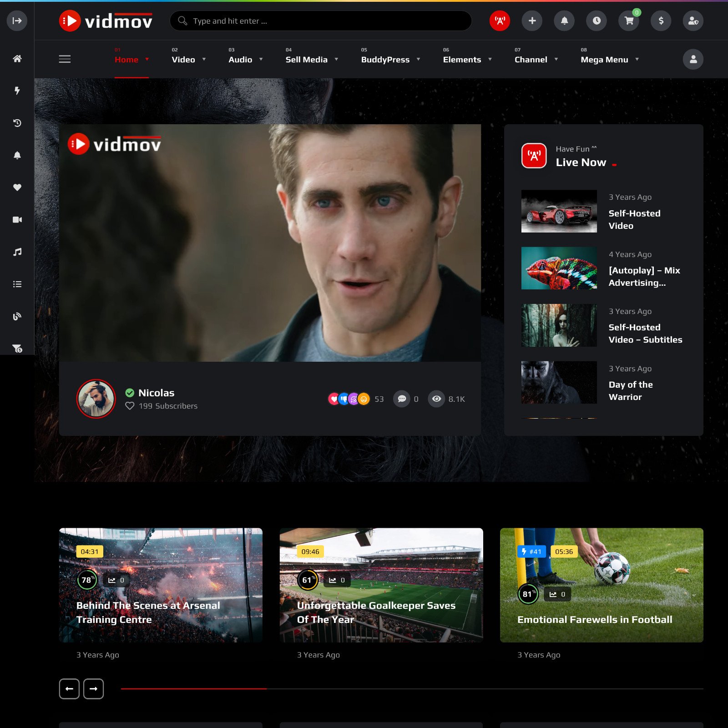Toggle subscribe heart next to 199 Subscribers

pos(130,406)
